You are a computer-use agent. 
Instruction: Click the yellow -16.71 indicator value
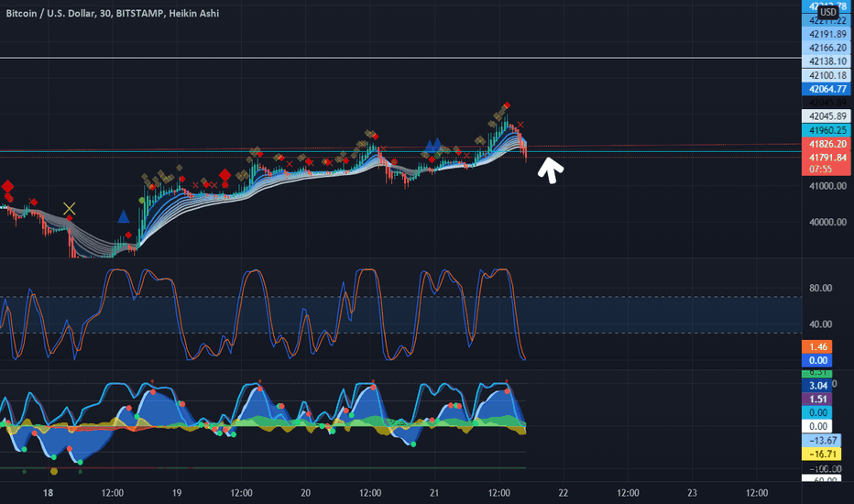point(821,454)
